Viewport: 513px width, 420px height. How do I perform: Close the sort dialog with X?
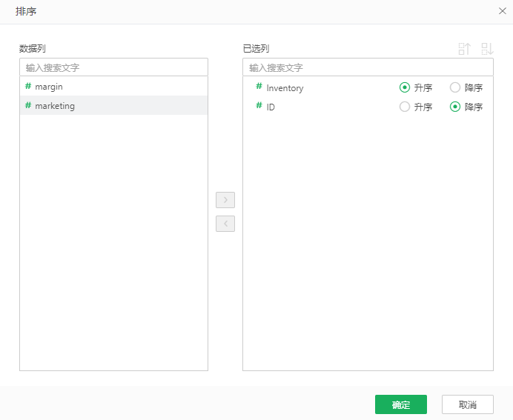click(502, 11)
